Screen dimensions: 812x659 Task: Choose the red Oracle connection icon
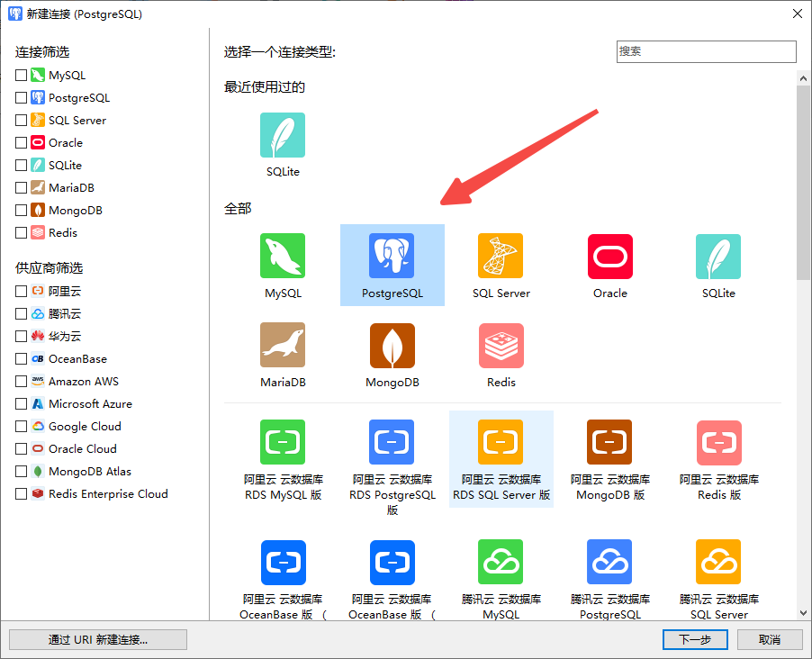pyautogui.click(x=610, y=256)
